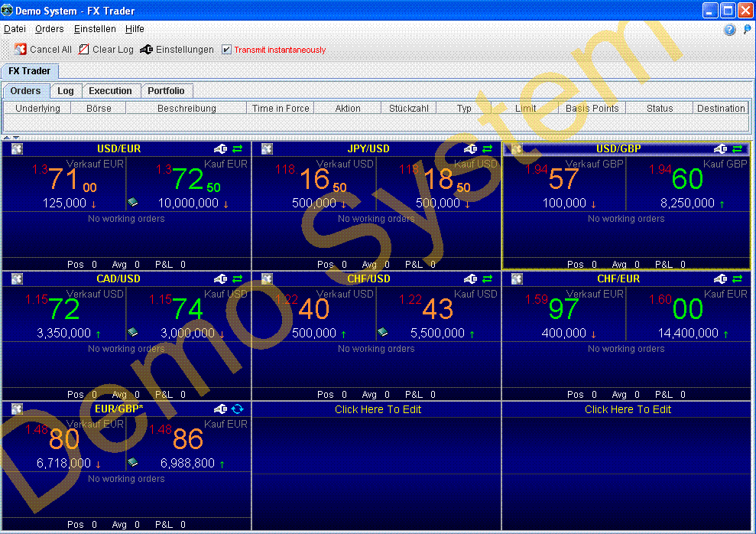
Task: Switch to the Execution tab
Action: pyautogui.click(x=110, y=91)
